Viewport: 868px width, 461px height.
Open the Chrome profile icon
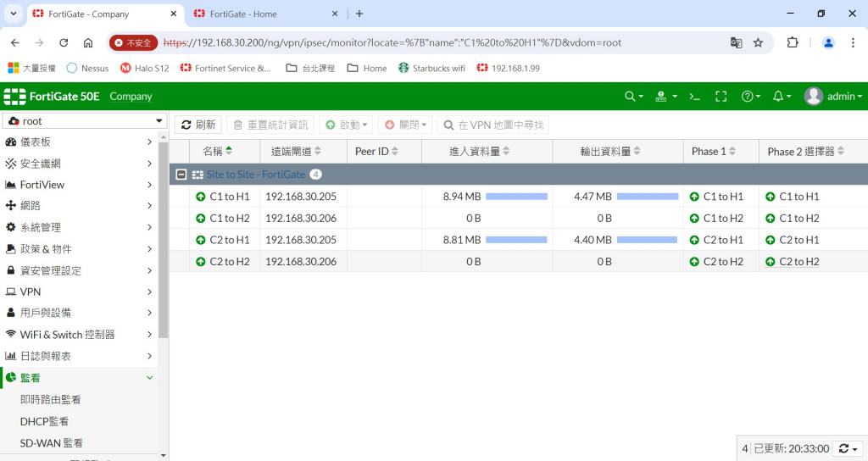[x=828, y=42]
